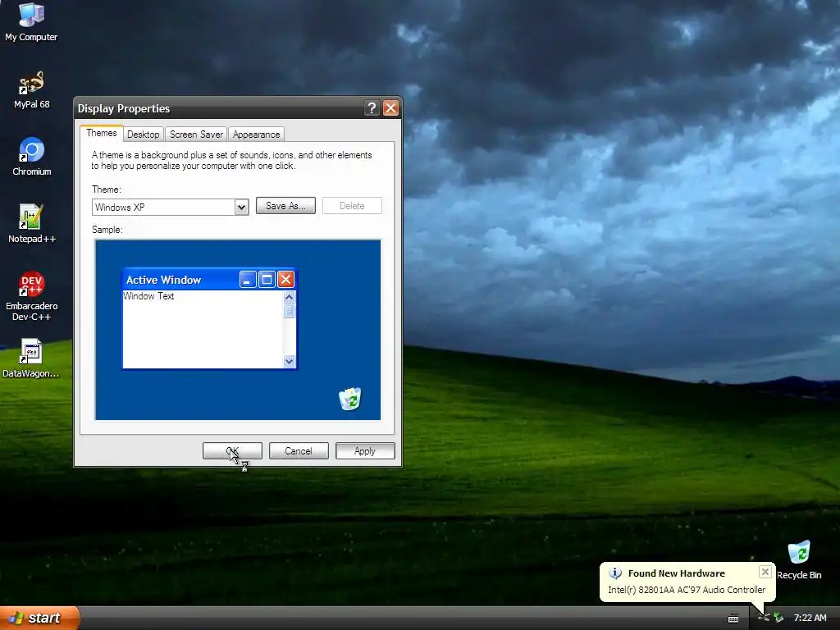Click the sample window scrollbar up arrow
Image resolution: width=840 pixels, height=630 pixels.
pyautogui.click(x=290, y=297)
